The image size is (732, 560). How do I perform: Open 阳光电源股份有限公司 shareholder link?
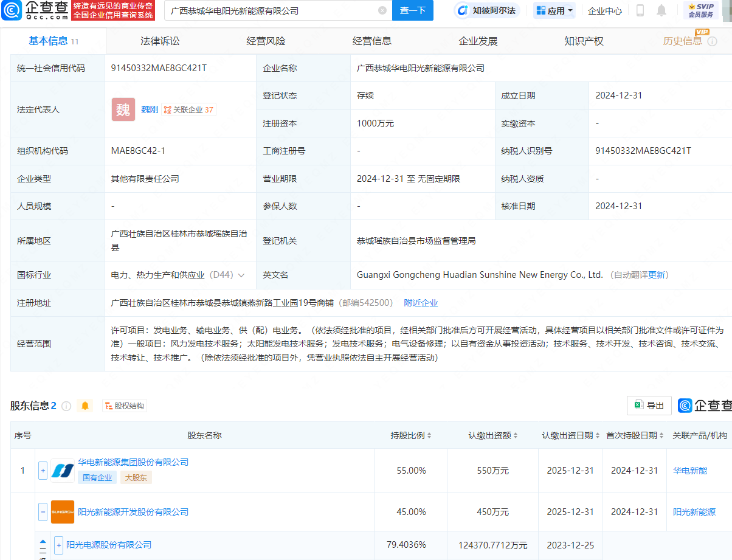click(109, 545)
